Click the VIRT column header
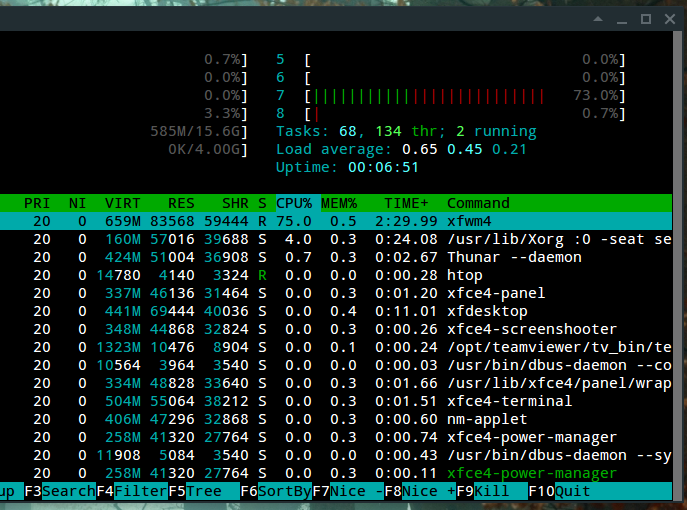The image size is (687, 510). pyautogui.click(x=122, y=203)
